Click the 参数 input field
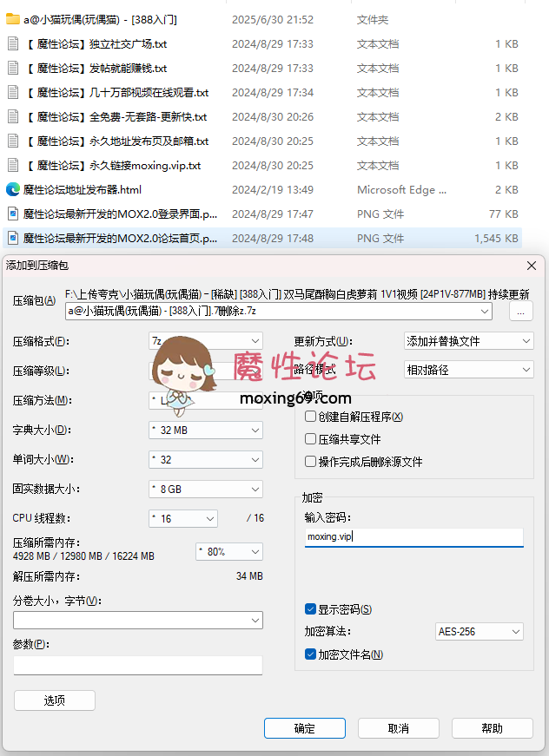The width and height of the screenshot is (549, 756). pyautogui.click(x=138, y=666)
